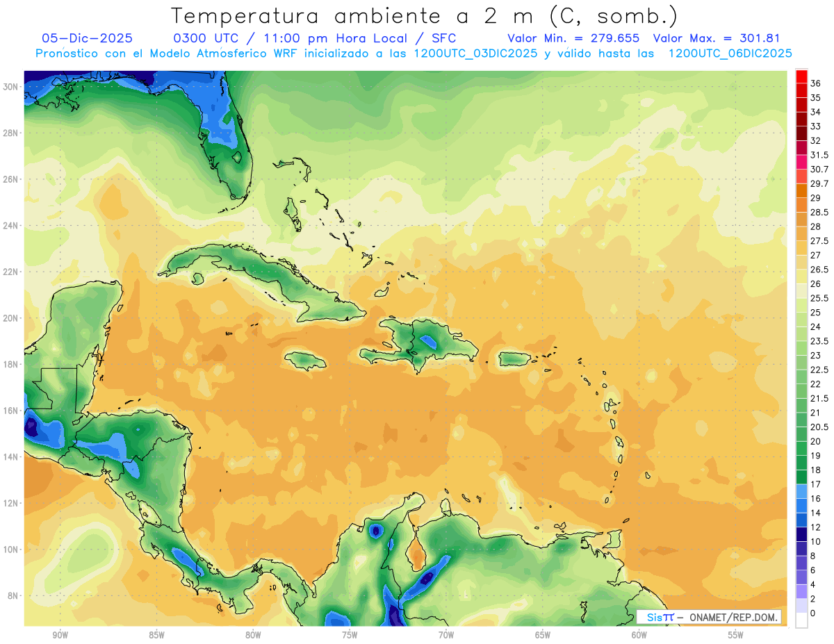The width and height of the screenshot is (834, 644).
Task: Click the '26N' latitude label
Action: click(x=10, y=179)
